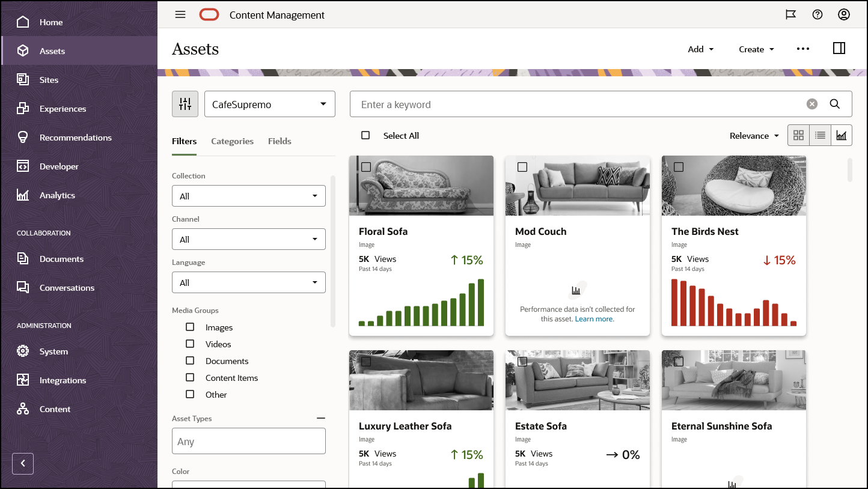This screenshot has width=868, height=489.
Task: Click the Integrations icon in the sidebar
Action: (x=23, y=380)
